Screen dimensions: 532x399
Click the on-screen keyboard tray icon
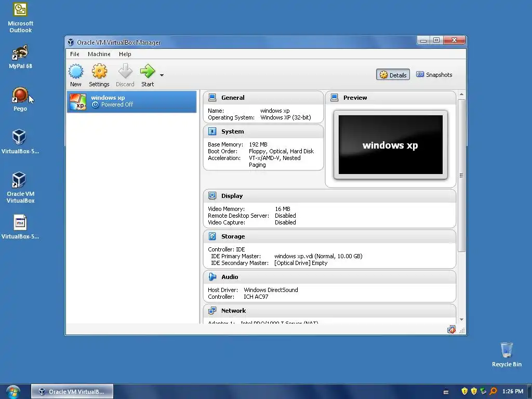point(446,392)
